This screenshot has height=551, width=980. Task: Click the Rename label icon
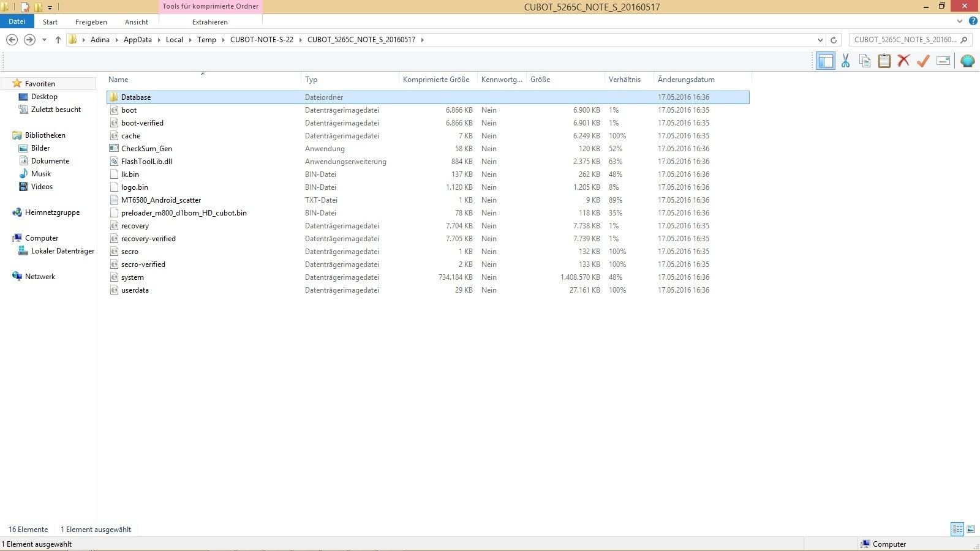coord(943,61)
